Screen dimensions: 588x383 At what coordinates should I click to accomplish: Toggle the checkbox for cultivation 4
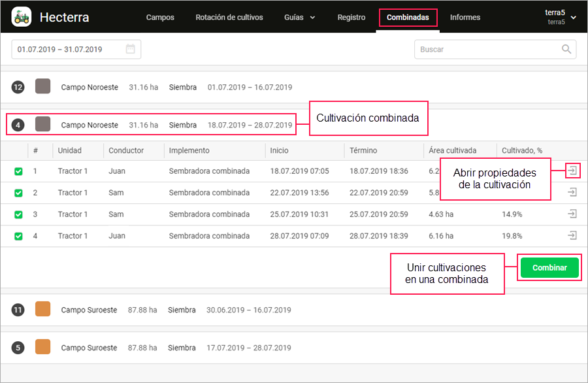[18, 236]
